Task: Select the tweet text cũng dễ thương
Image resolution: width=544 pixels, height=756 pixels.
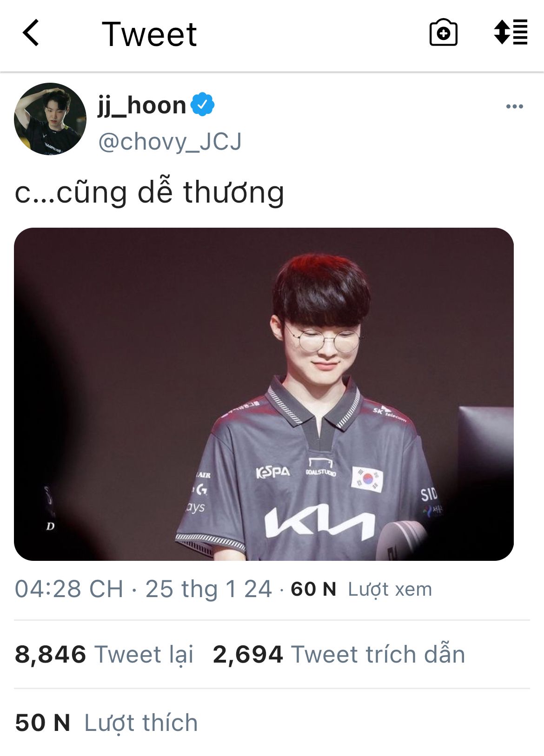Action: point(170,192)
